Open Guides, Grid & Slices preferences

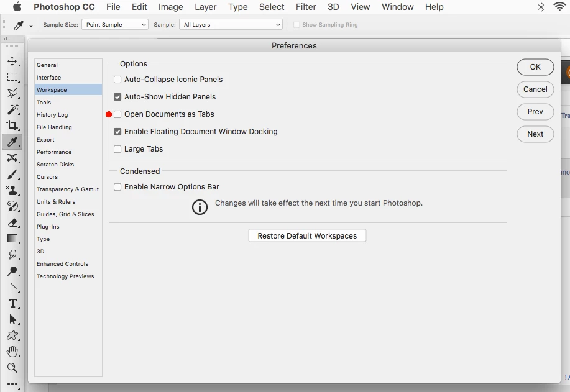(68, 214)
